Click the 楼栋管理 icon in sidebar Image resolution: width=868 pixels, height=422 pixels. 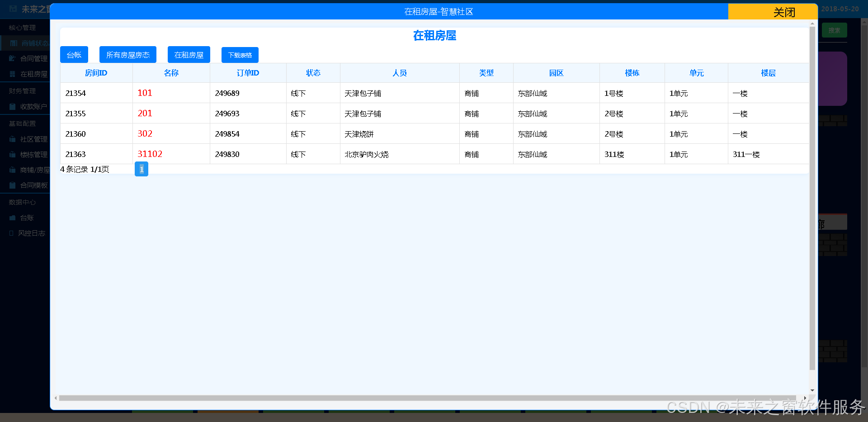[x=13, y=155]
